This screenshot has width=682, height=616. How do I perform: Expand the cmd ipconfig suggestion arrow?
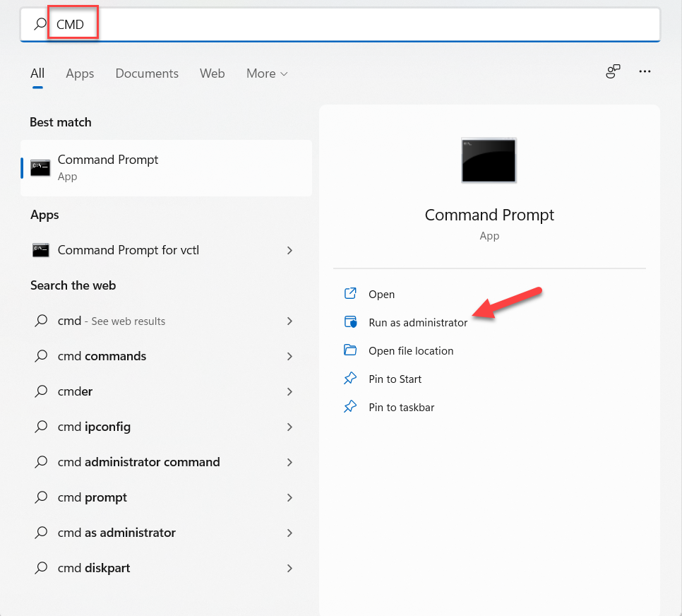(x=289, y=427)
